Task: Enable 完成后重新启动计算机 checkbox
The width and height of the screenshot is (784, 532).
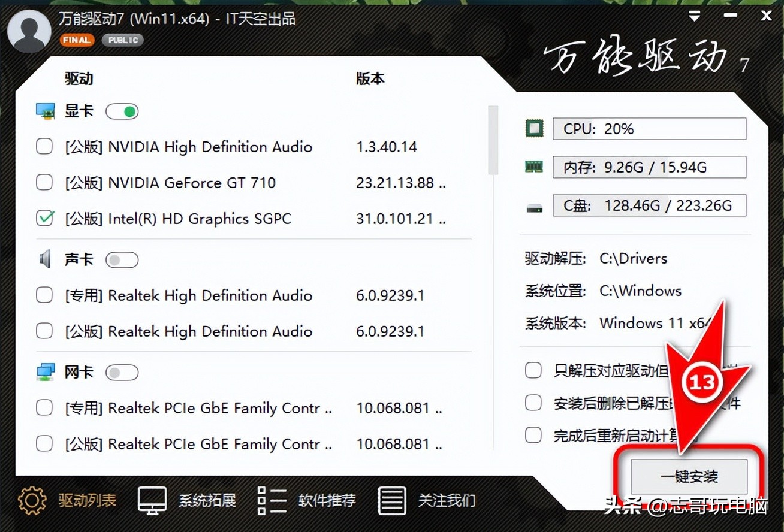Action: tap(533, 435)
